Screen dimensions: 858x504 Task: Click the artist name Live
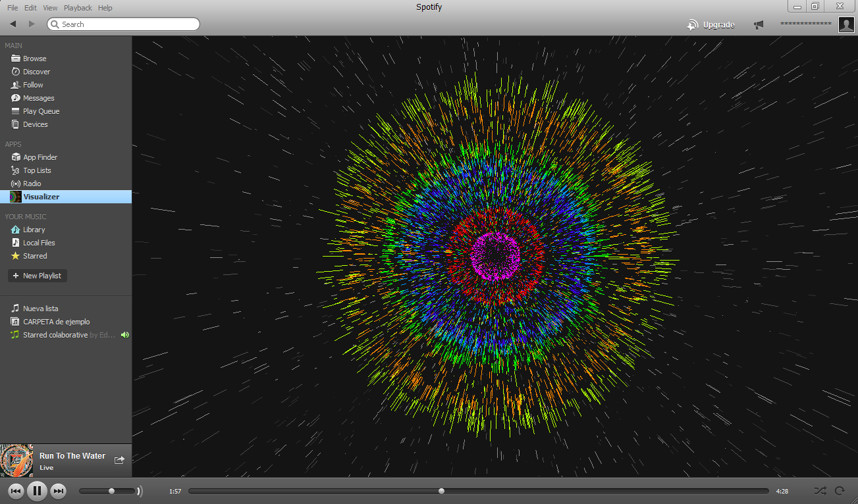tap(46, 468)
